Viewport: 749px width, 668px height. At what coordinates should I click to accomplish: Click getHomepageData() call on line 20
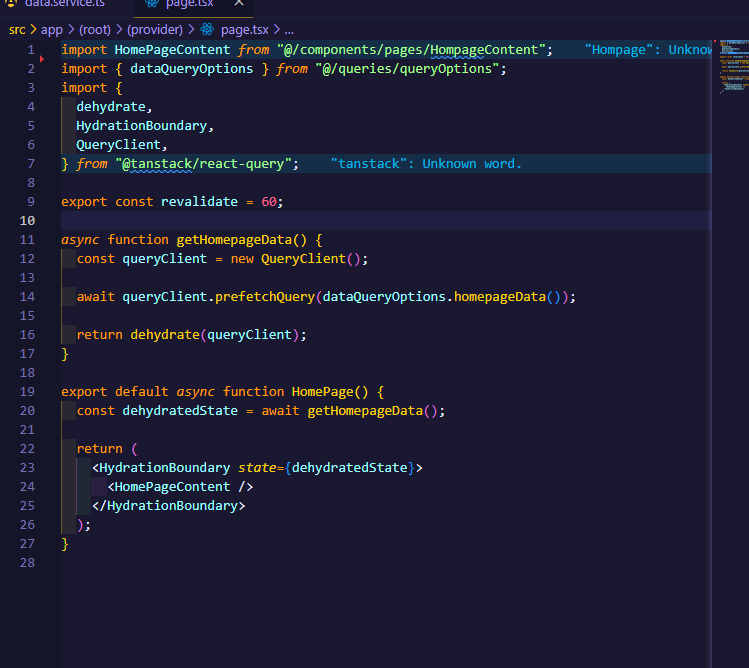pos(372,411)
